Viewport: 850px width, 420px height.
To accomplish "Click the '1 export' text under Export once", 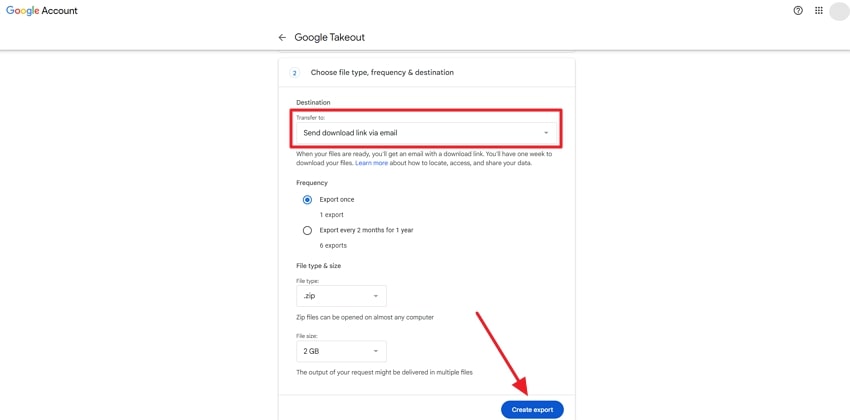I will [331, 215].
